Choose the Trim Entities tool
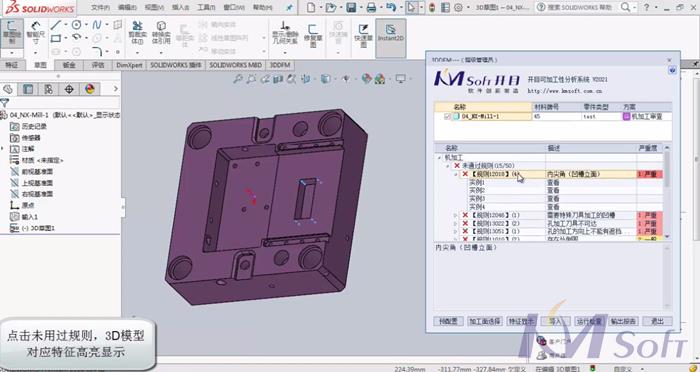Screen dimensions: 700x372 point(137,33)
